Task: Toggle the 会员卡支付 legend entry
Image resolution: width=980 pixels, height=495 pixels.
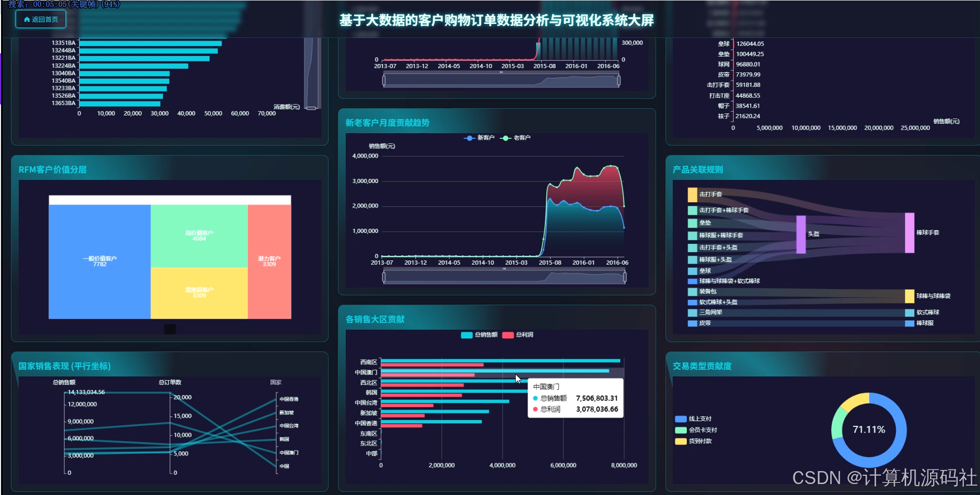Action: [696, 430]
